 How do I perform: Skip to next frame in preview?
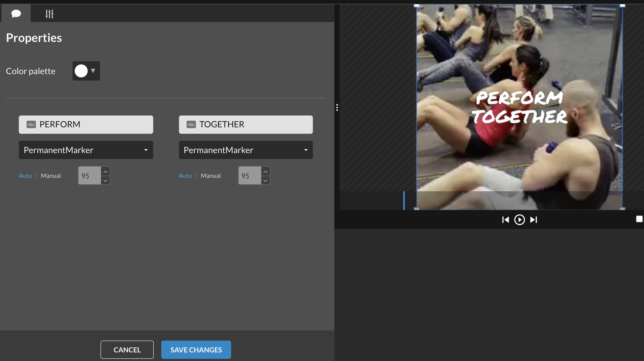(x=534, y=220)
